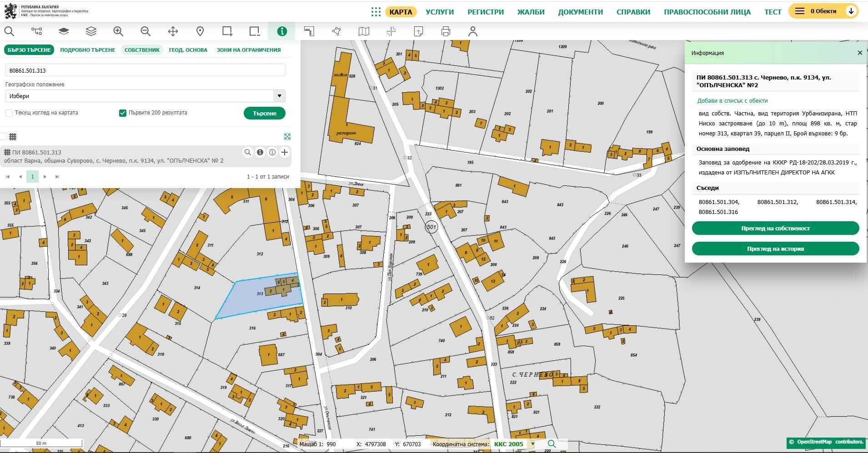The height and width of the screenshot is (453, 868).
Task: Go to next results page
Action: (45, 176)
